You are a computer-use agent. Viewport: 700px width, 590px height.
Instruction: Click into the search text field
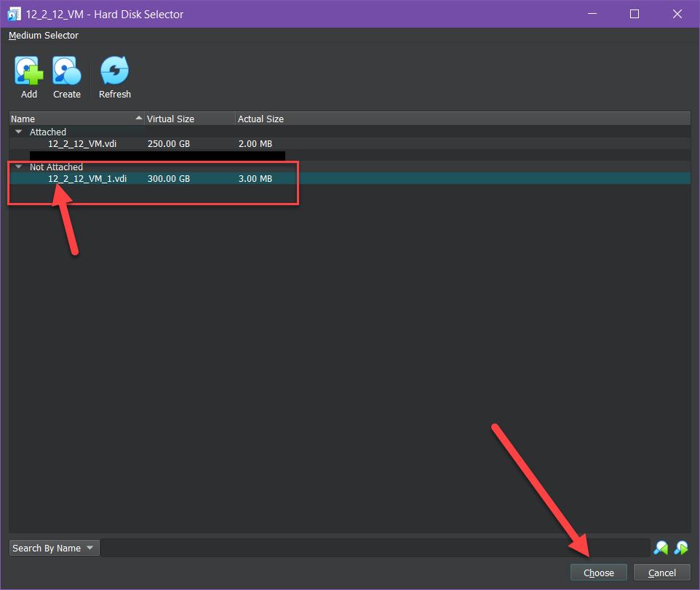(375, 548)
